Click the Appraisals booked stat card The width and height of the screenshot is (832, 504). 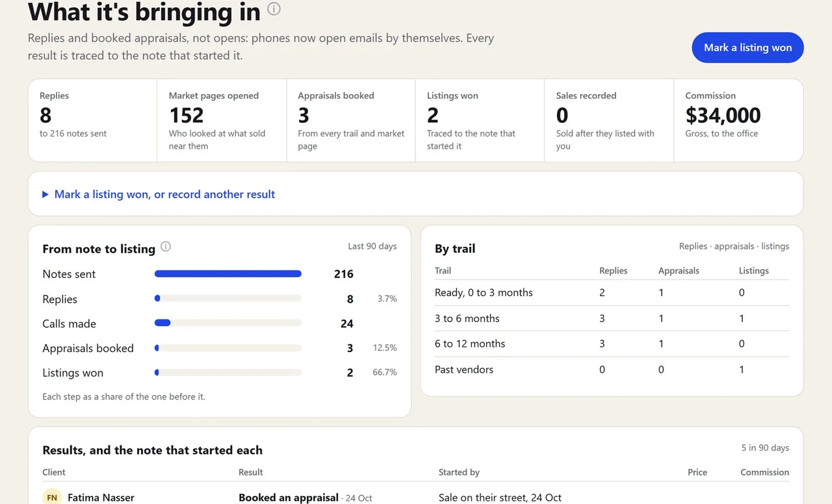(351, 120)
